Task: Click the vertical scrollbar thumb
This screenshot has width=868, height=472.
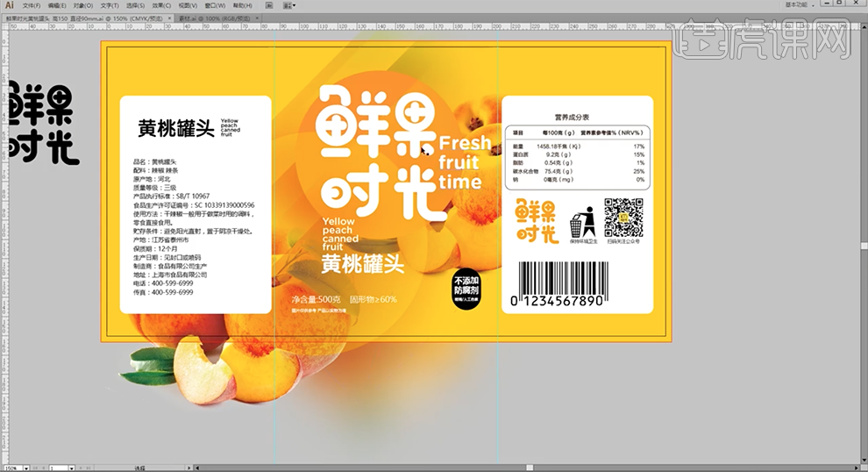Action: click(x=864, y=246)
